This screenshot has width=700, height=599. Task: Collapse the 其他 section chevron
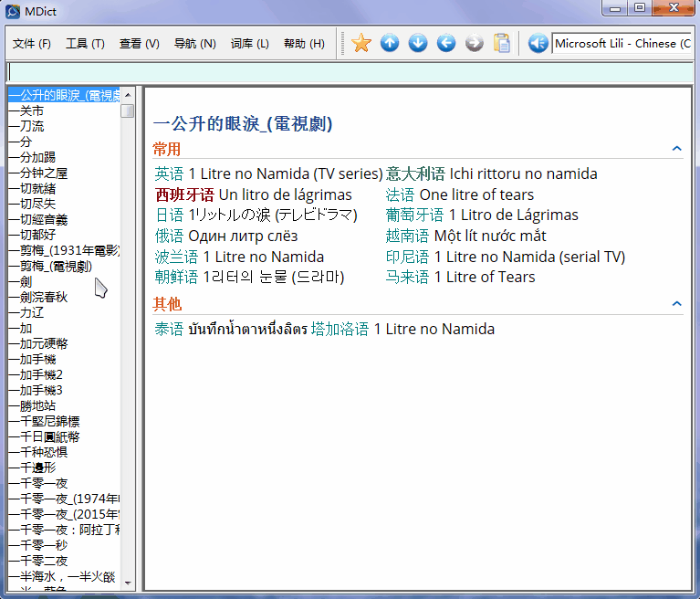tap(677, 304)
